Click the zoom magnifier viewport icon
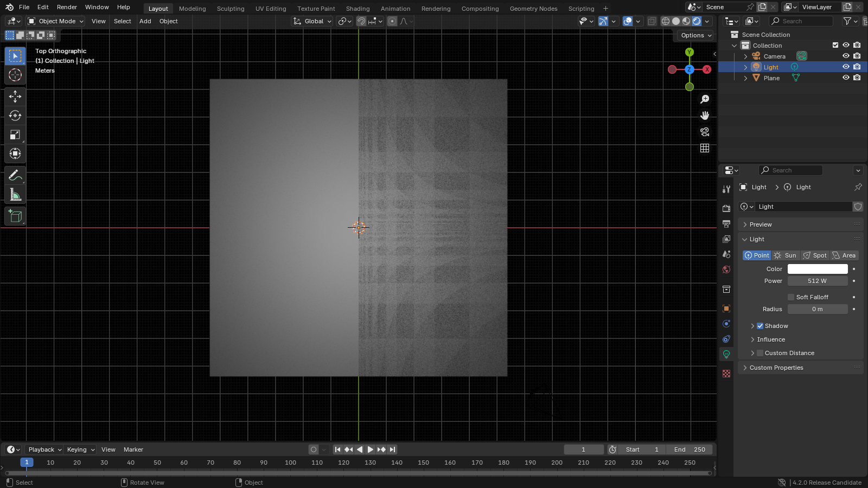Viewport: 868px width, 488px height. click(705, 99)
